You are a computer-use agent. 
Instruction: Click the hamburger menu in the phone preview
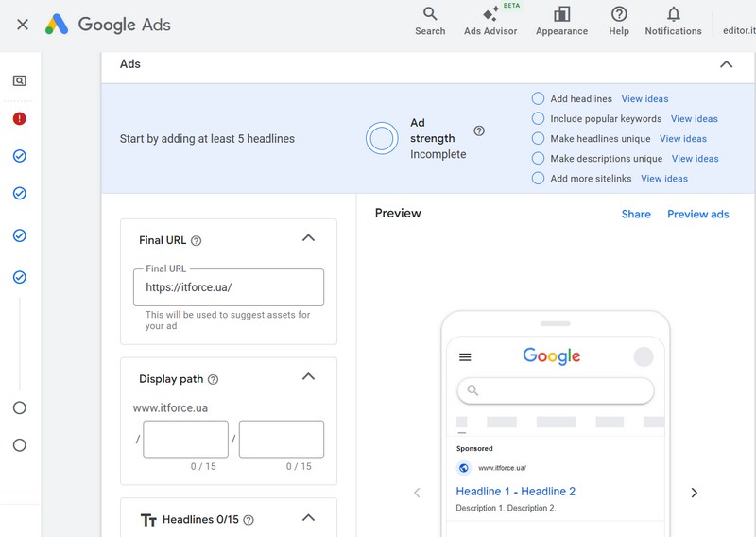click(465, 357)
